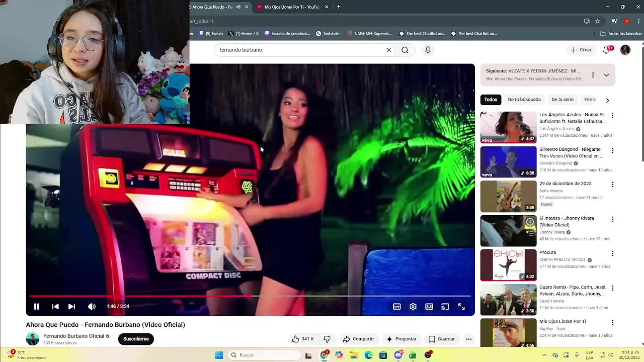Select the 'De tu búsqueda' chip
This screenshot has height=362, width=644.
524,100
